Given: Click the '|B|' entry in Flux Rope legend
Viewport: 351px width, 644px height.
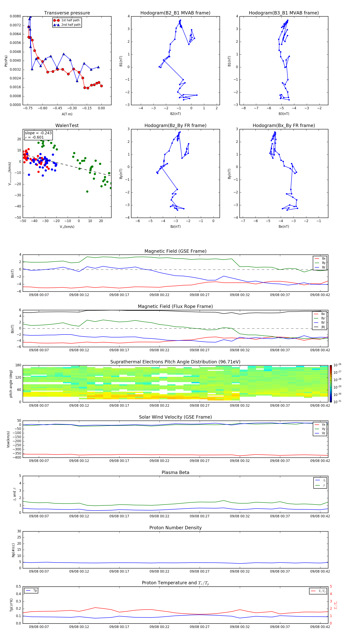Looking at the screenshot, I should point(320,327).
